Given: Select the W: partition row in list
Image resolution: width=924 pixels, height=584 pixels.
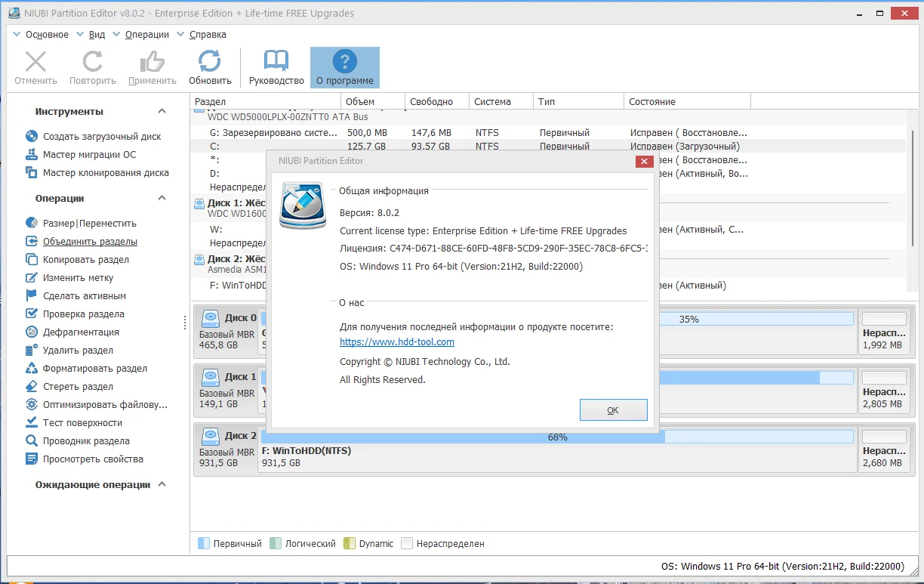Looking at the screenshot, I should (229, 230).
